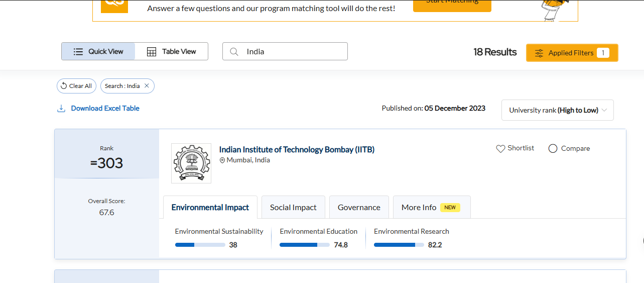Click the Quick View list icon

click(78, 51)
